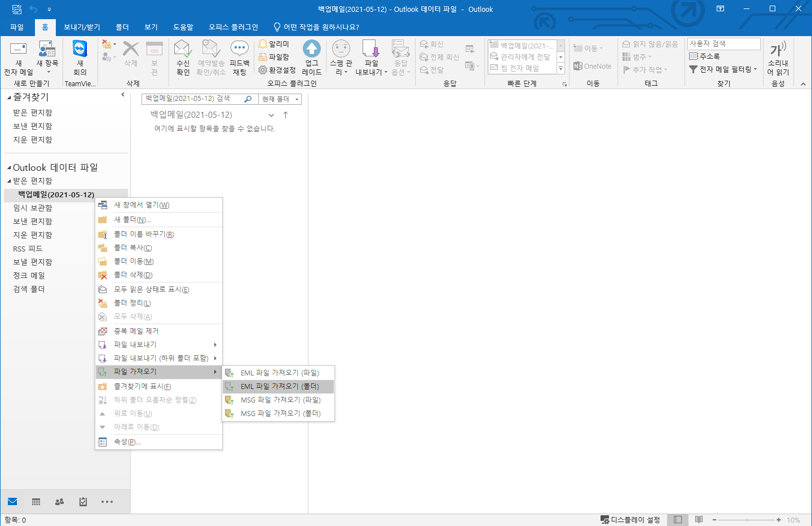Collapse the Outlook 데이터 파일 tree node
The height and width of the screenshot is (526, 812).
(x=9, y=168)
